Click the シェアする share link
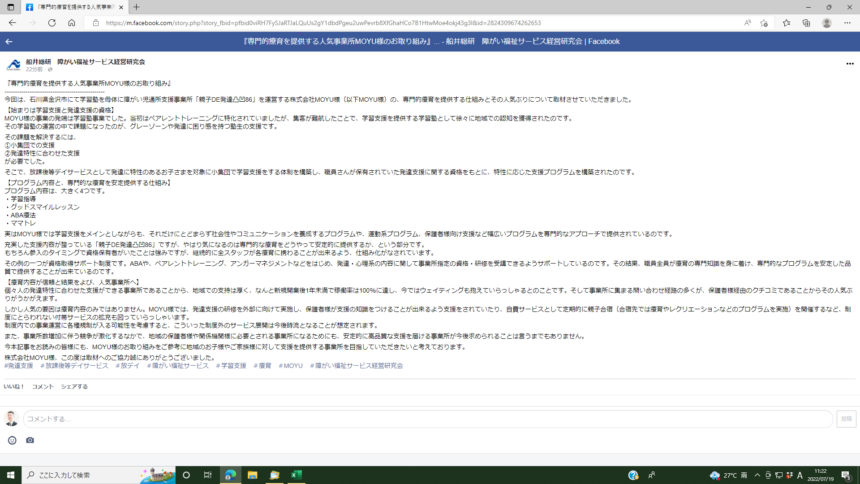 74,387
